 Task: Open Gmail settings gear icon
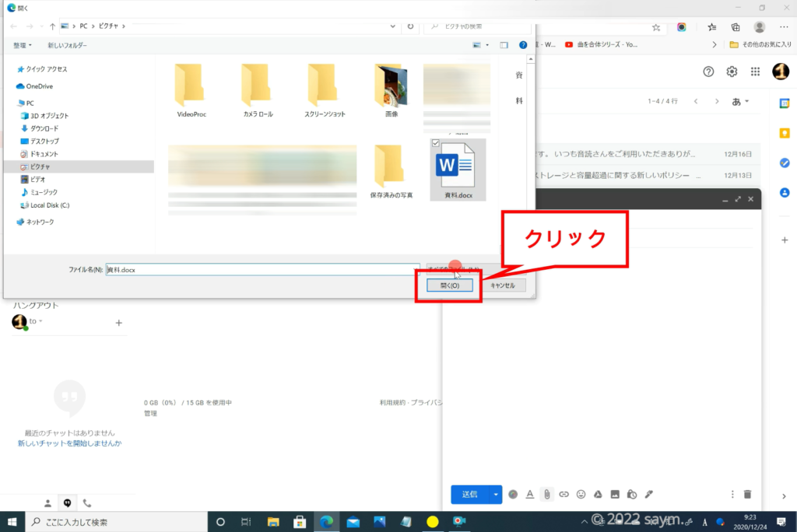(x=732, y=72)
